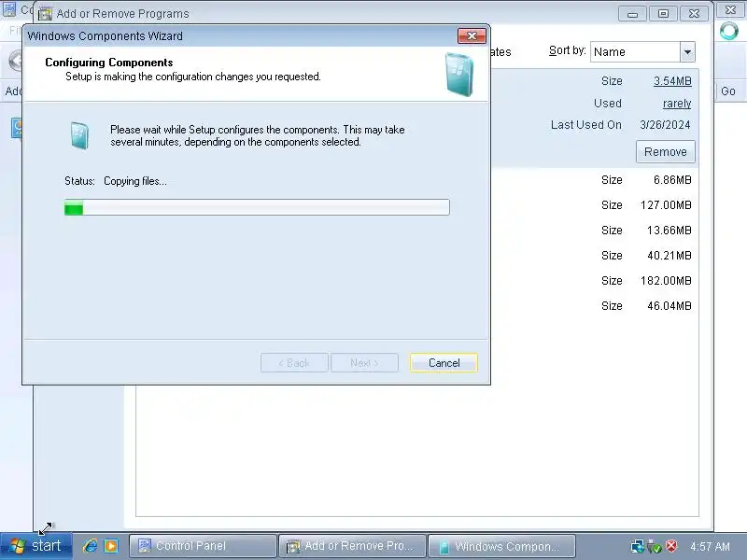This screenshot has height=560, width=747.
Task: Switch to Windows Components taskbar button
Action: (501, 546)
